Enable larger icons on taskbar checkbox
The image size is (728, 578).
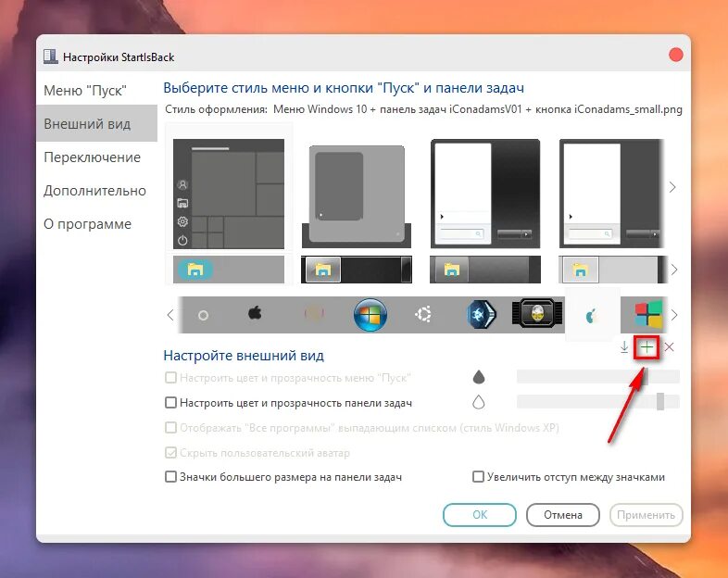click(x=170, y=477)
